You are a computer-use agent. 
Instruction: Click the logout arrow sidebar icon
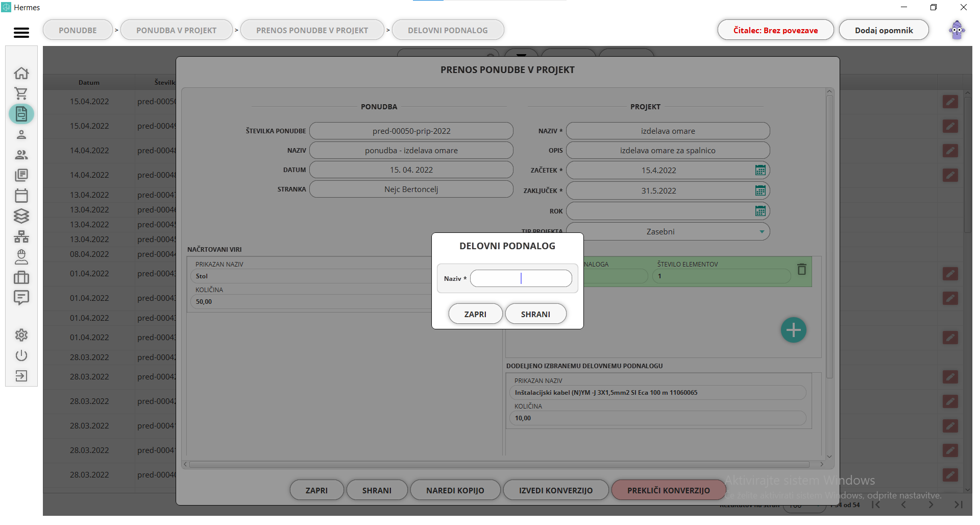[x=21, y=376]
